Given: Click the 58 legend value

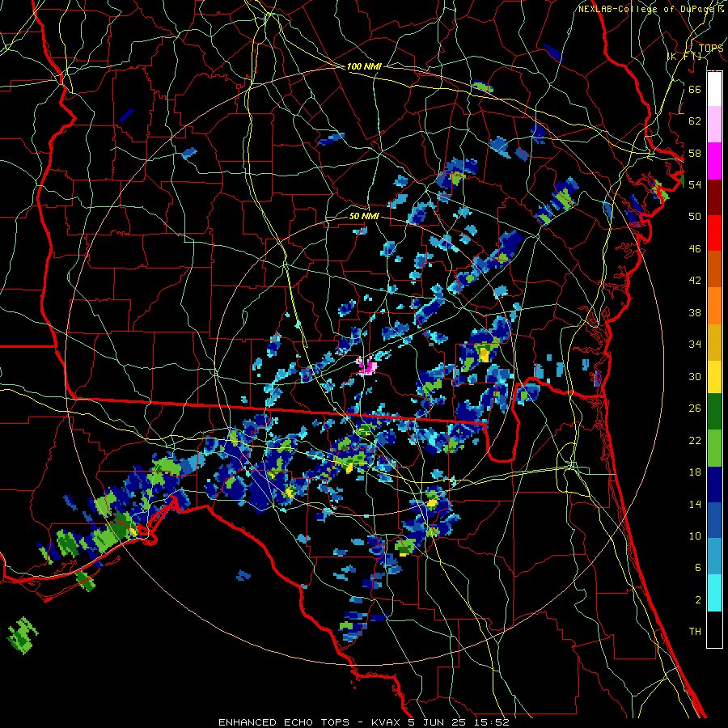Looking at the screenshot, I should 695,153.
